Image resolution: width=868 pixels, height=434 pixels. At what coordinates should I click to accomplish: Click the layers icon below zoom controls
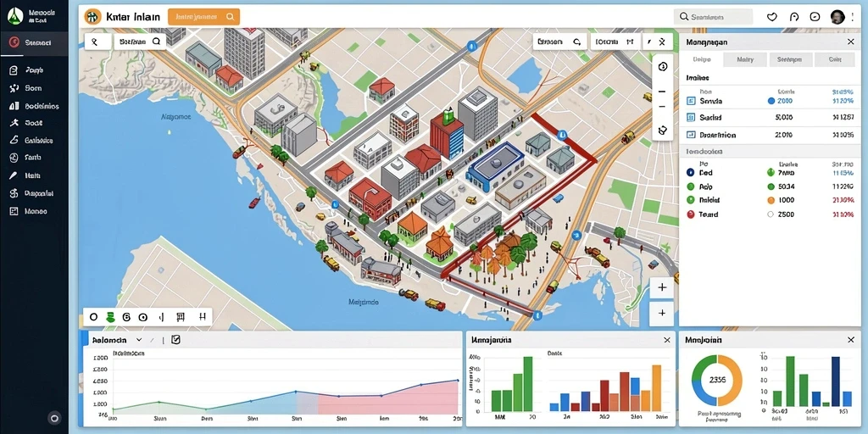click(x=663, y=131)
